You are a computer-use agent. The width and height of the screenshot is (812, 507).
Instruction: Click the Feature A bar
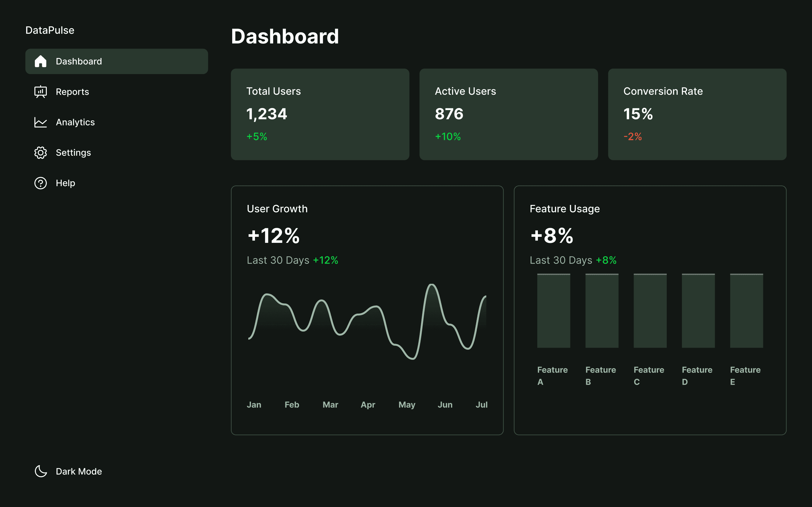click(554, 311)
